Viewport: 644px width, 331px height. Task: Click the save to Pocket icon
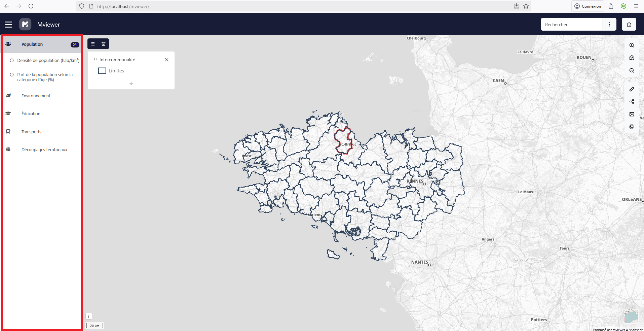click(517, 6)
